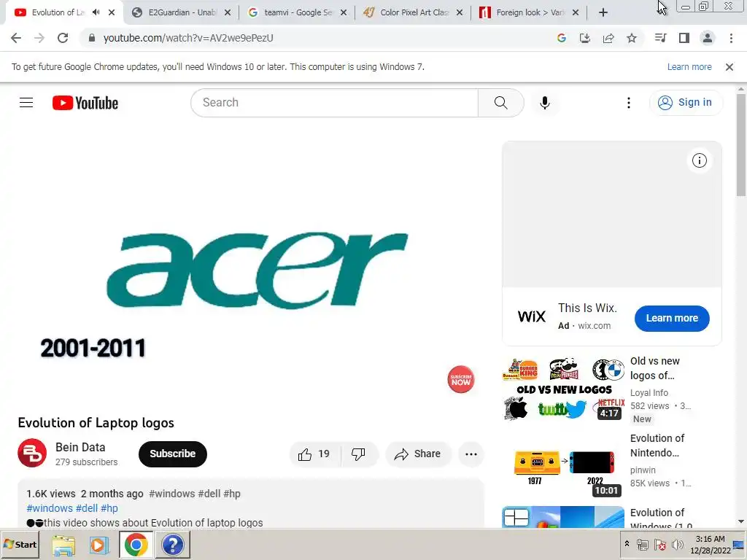Go to YouTube home via logo

85,103
